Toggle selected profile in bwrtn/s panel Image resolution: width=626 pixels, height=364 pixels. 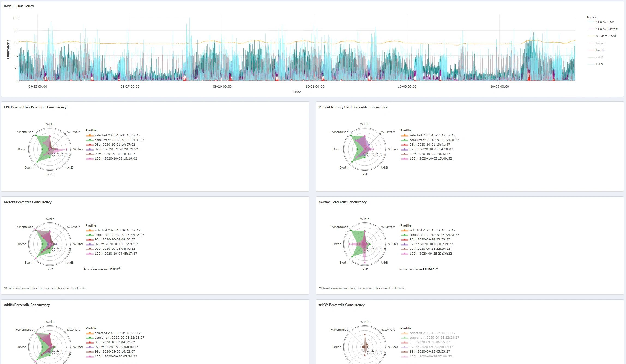[x=428, y=230]
